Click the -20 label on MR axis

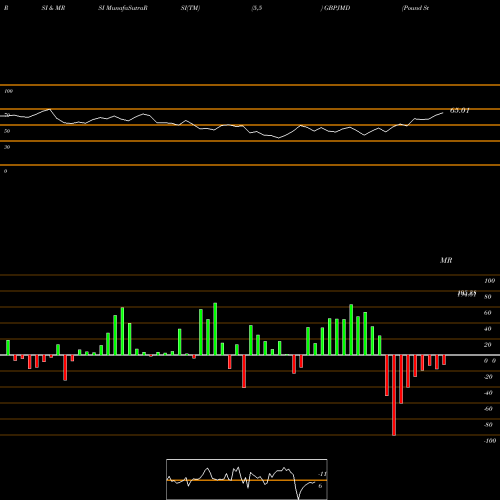click(488, 377)
